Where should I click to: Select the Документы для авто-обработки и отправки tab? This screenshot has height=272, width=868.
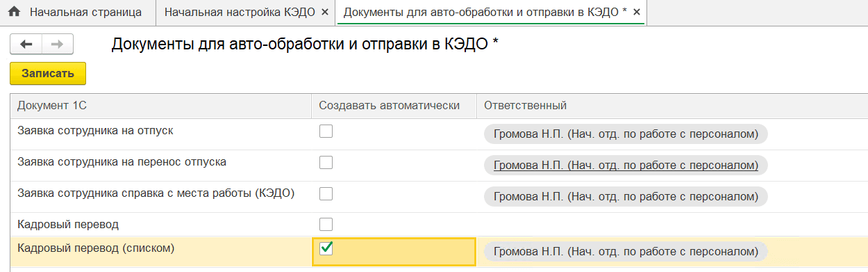pos(485,13)
